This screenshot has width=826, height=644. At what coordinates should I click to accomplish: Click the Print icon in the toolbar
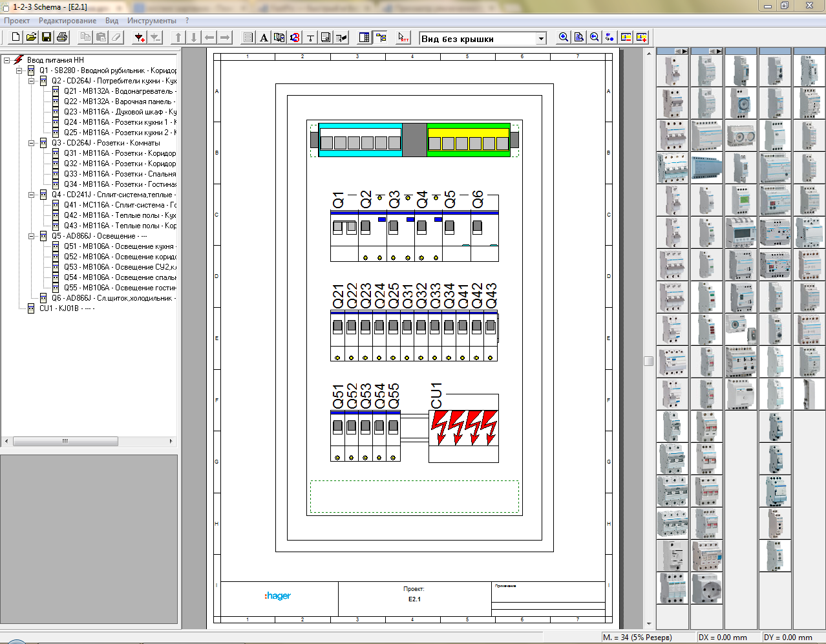click(62, 38)
